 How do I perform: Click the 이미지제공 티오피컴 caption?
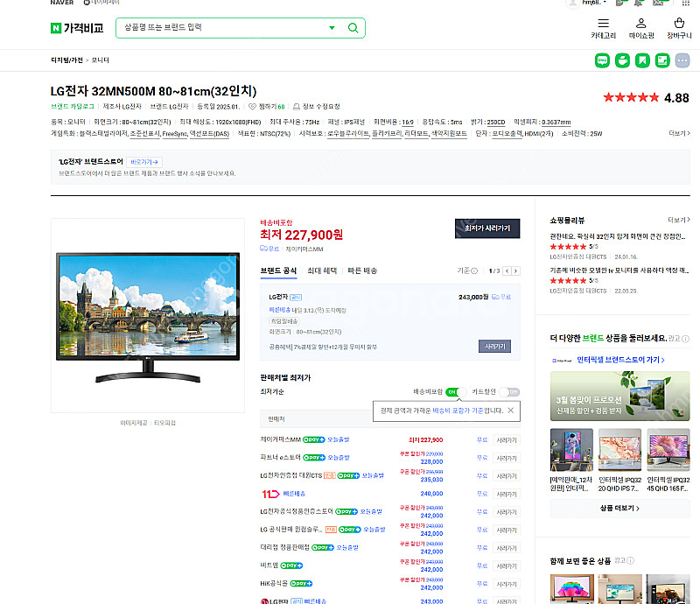tap(148, 423)
